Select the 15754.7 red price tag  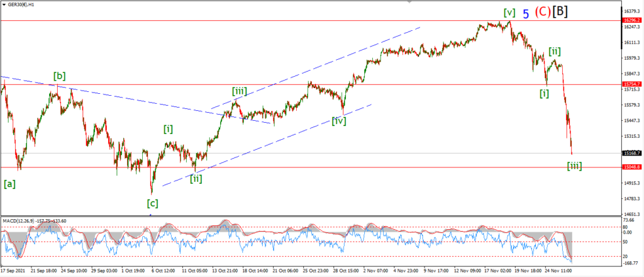point(630,84)
